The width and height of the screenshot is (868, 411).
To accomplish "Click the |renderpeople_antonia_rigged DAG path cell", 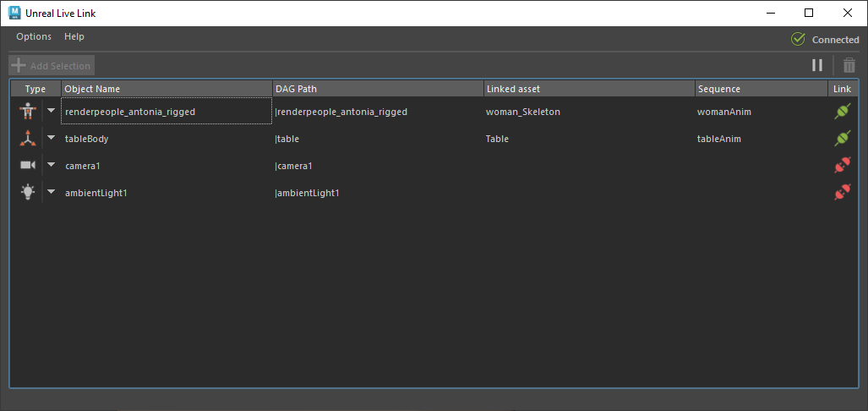I will pyautogui.click(x=378, y=112).
